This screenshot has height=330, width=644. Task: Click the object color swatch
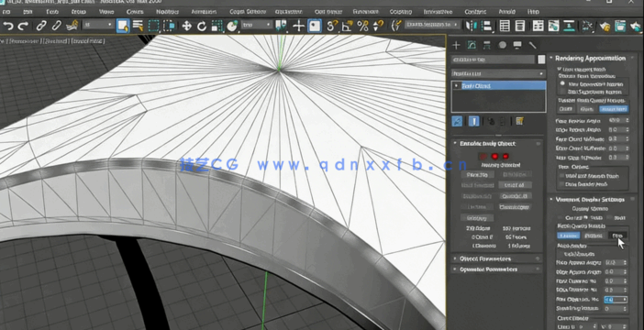(x=542, y=60)
